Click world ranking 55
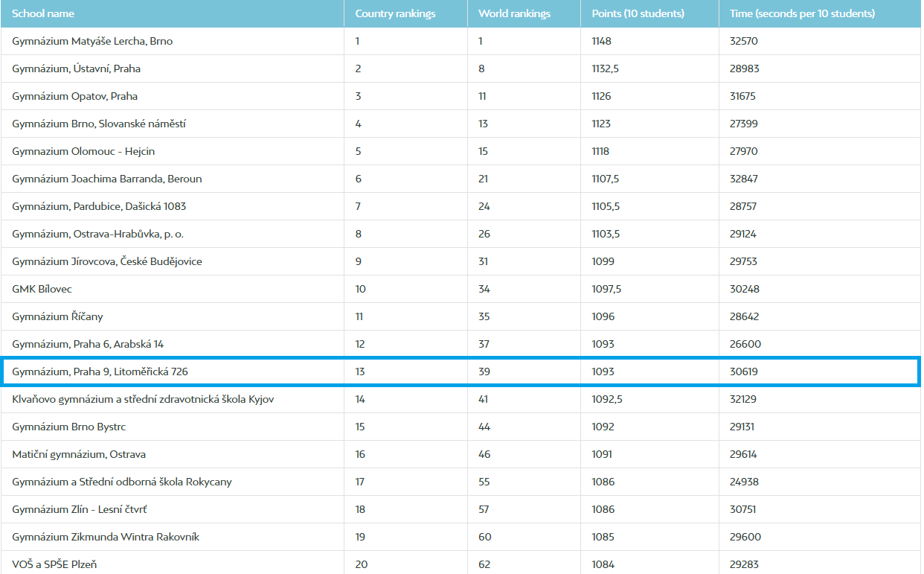This screenshot has width=924, height=574. click(x=484, y=482)
